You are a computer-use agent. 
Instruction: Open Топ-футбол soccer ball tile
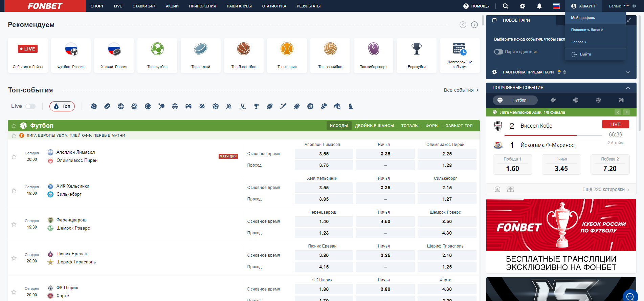157,55
